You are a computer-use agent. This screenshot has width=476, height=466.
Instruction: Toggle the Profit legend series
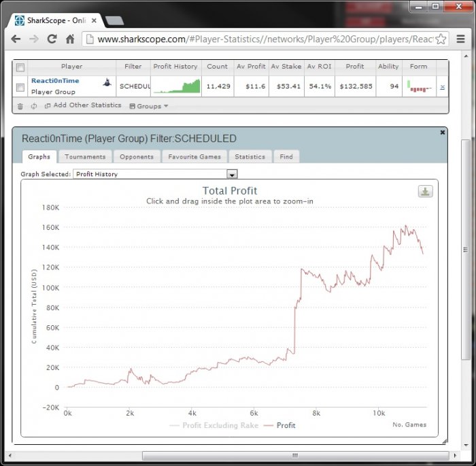[x=279, y=425]
